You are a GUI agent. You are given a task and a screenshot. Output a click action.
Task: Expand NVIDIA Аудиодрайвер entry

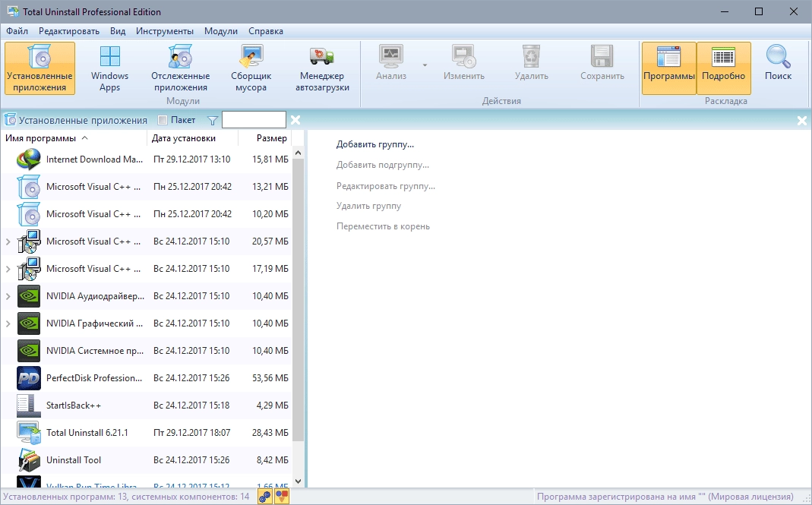(x=8, y=296)
